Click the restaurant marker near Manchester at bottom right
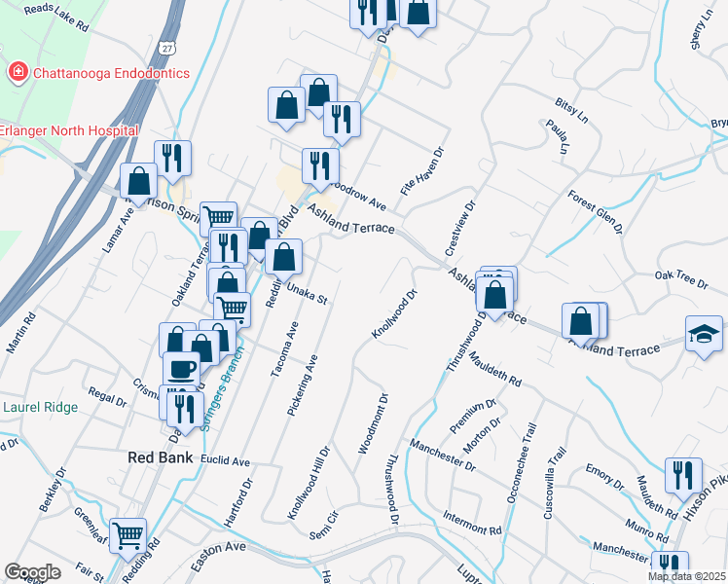728x584 pixels. tap(669, 566)
